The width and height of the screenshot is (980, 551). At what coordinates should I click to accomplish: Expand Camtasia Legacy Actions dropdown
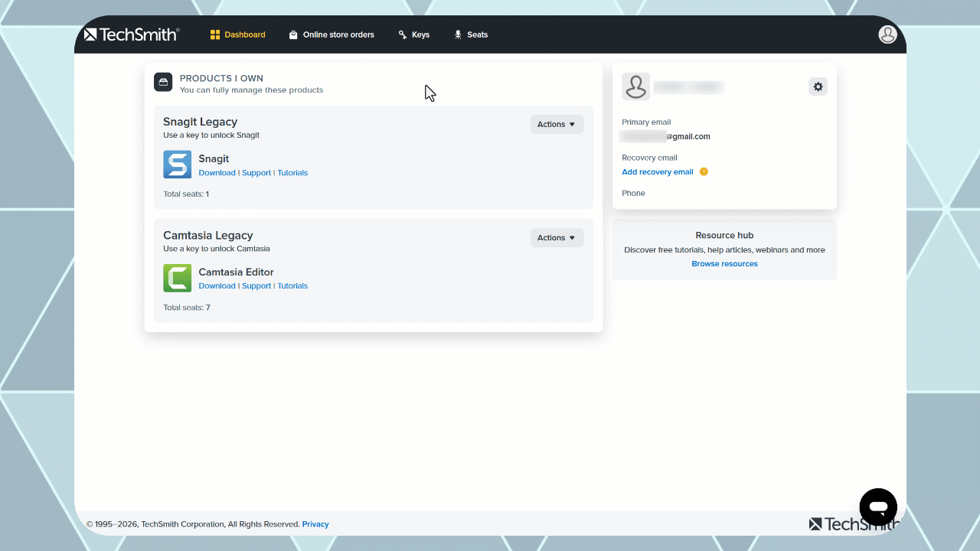point(557,238)
